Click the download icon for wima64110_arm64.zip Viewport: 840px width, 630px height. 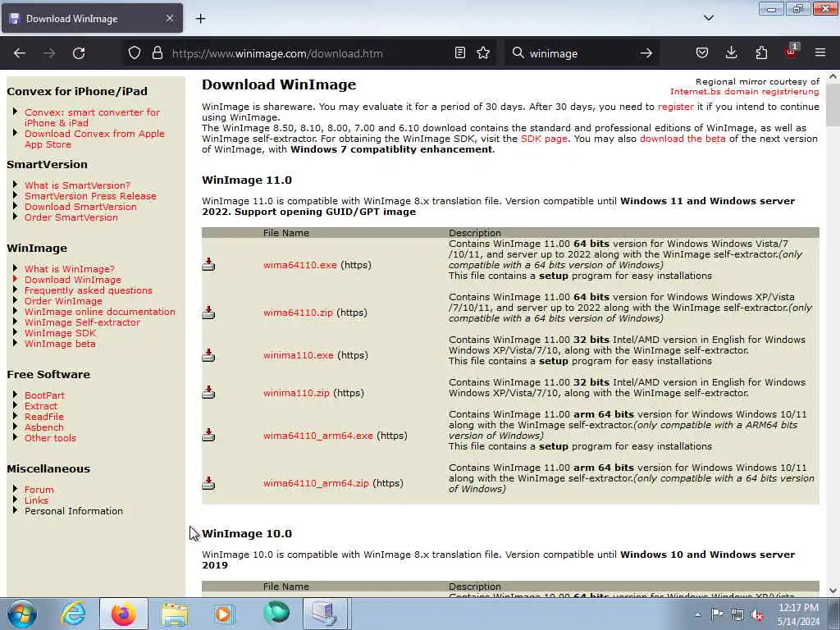click(208, 483)
